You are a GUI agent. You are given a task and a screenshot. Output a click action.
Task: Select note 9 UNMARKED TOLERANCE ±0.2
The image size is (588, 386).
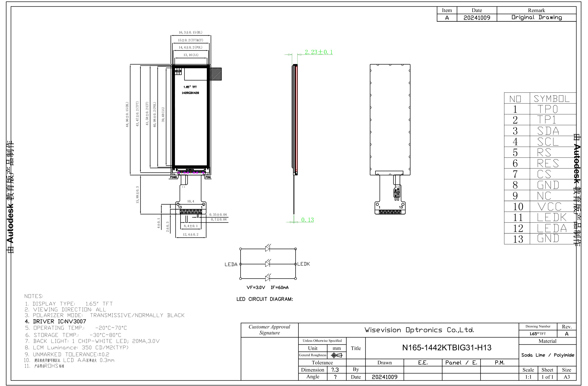point(67,354)
